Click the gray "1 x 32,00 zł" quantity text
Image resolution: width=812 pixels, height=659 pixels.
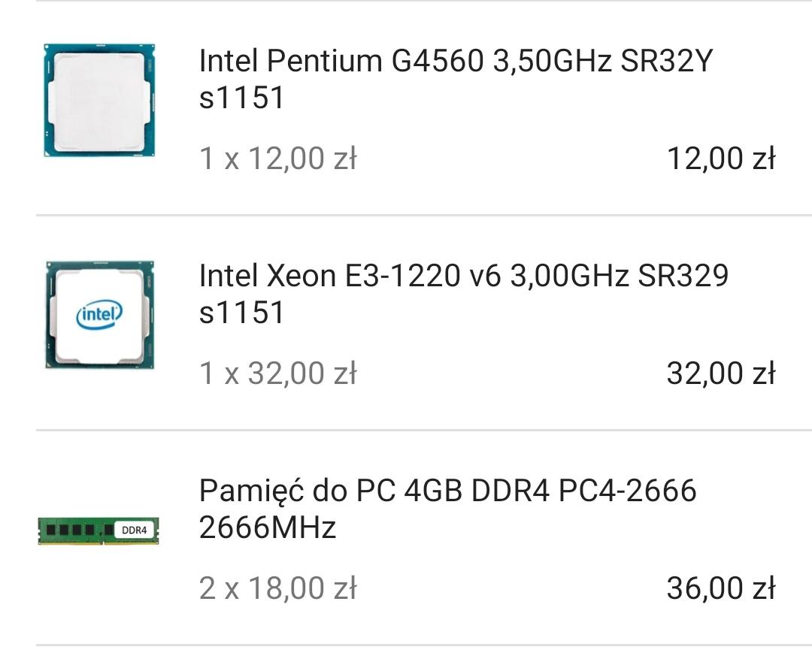[x=277, y=373]
